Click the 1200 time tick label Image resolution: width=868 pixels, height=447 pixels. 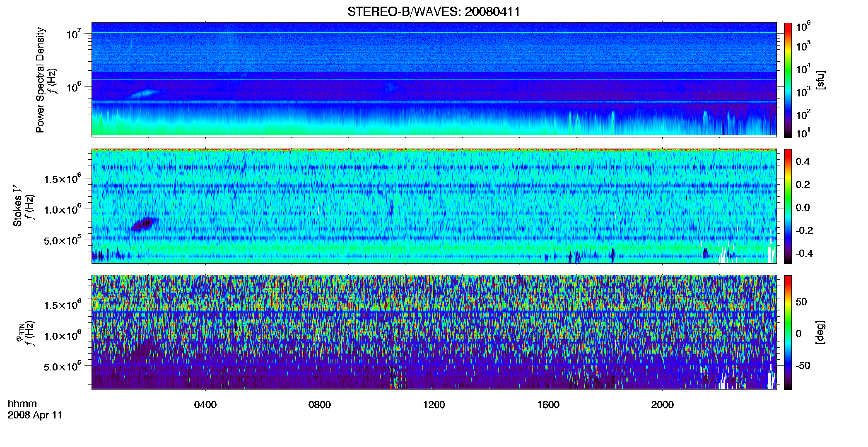click(434, 405)
